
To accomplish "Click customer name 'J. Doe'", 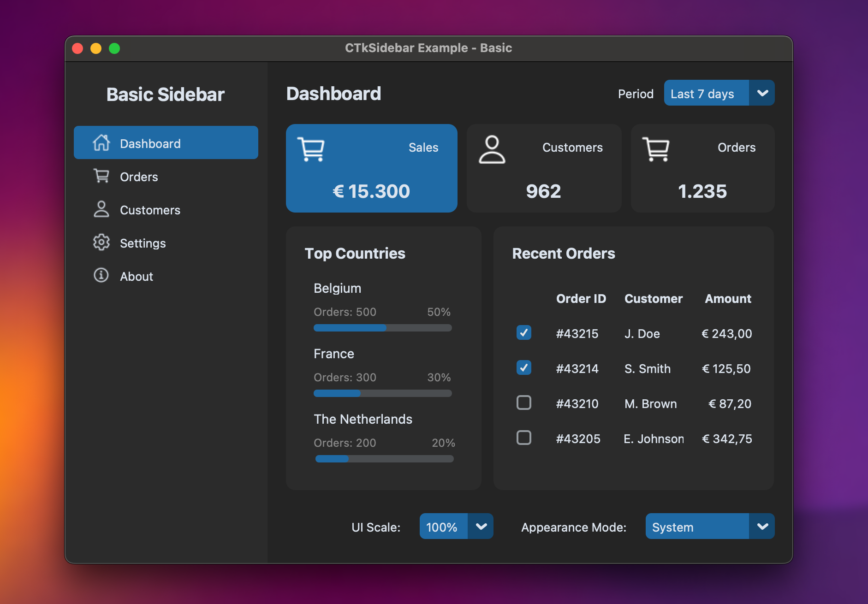I will click(642, 333).
